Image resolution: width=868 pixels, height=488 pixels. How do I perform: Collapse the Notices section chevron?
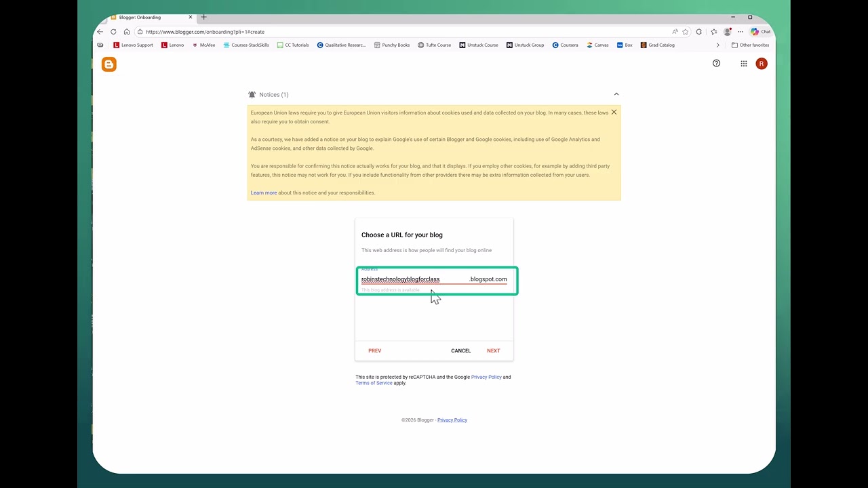tap(616, 94)
